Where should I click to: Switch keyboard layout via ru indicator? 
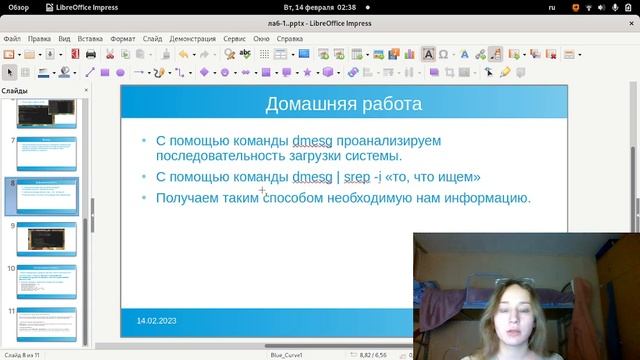[x=551, y=7]
